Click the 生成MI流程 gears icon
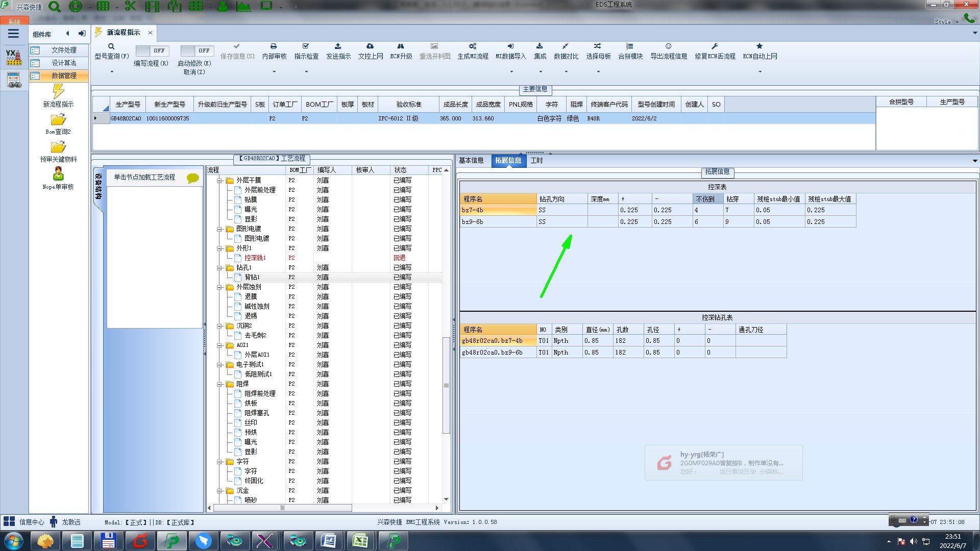Image resolution: width=980 pixels, height=551 pixels. click(x=473, y=46)
